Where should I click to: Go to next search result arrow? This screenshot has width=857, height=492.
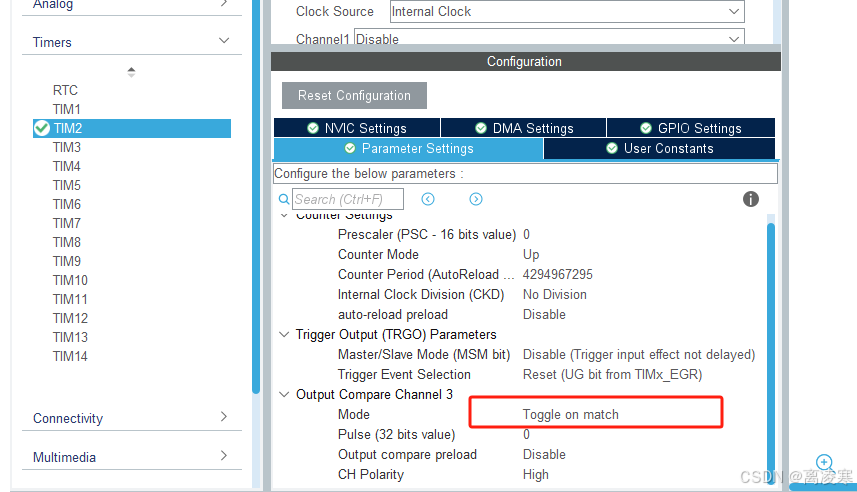(476, 199)
